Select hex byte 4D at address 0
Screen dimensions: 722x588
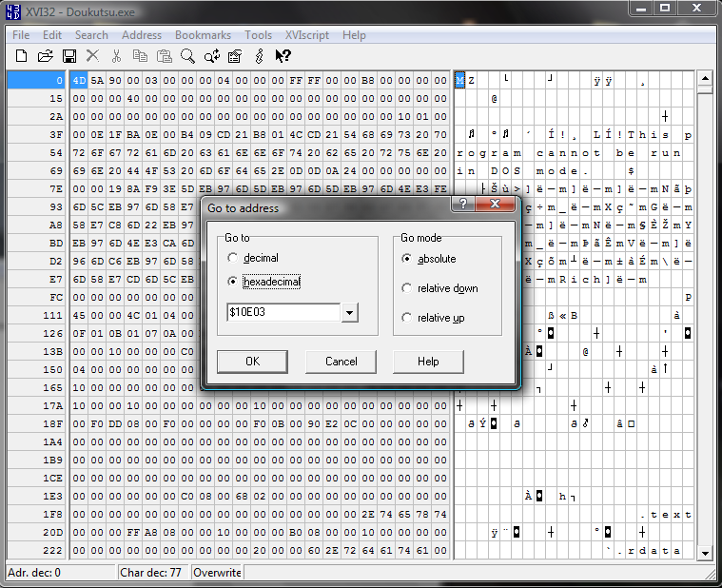(x=79, y=80)
